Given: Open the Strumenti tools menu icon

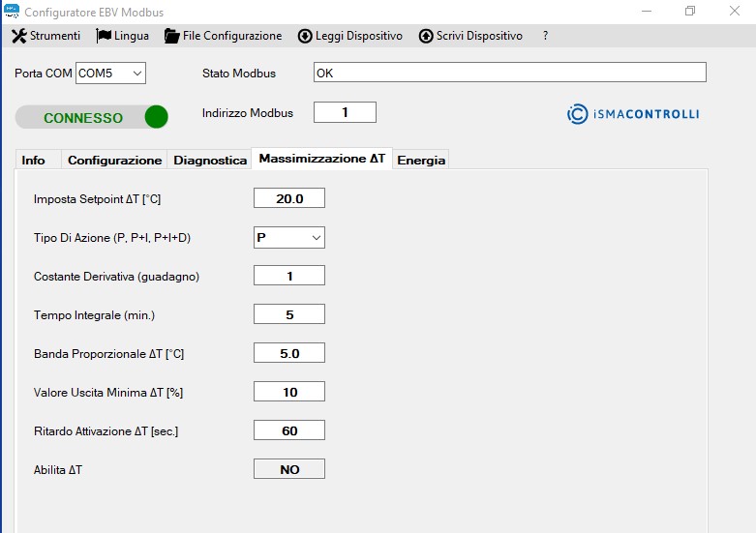Looking at the screenshot, I should 18,36.
